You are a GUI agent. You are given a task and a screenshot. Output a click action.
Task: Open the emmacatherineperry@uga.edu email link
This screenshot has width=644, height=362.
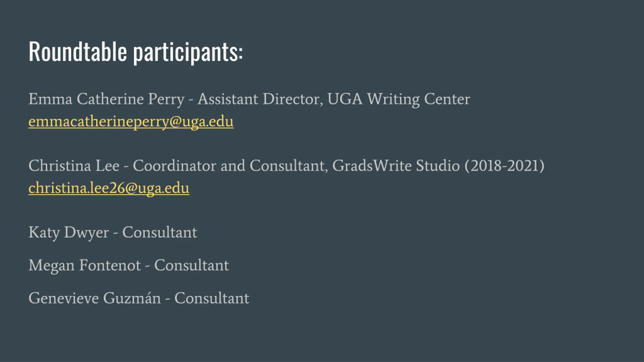click(131, 122)
